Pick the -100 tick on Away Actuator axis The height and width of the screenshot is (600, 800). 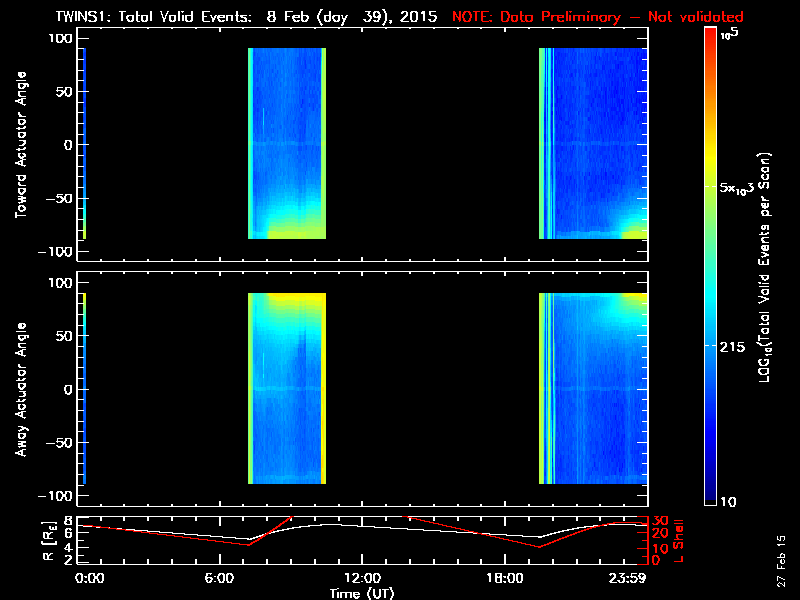(56, 496)
